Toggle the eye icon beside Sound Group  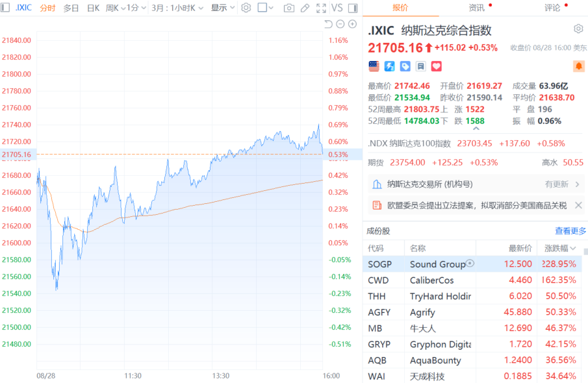pyautogui.click(x=470, y=263)
